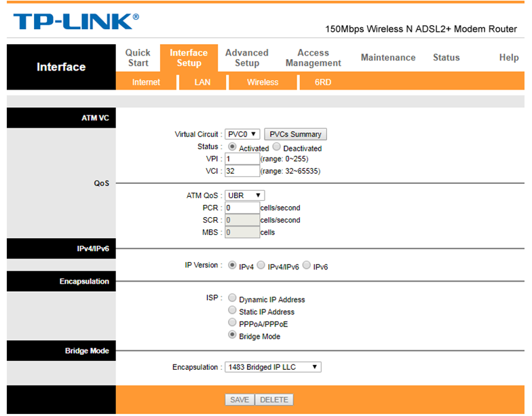Select the Deactivated status radio button
The height and width of the screenshot is (416, 532).
point(277,147)
